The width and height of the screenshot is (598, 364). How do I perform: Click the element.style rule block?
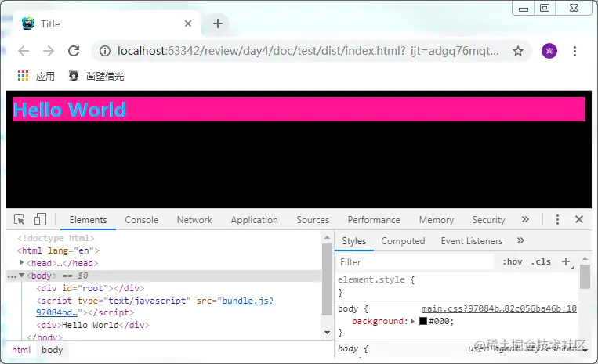click(x=456, y=286)
